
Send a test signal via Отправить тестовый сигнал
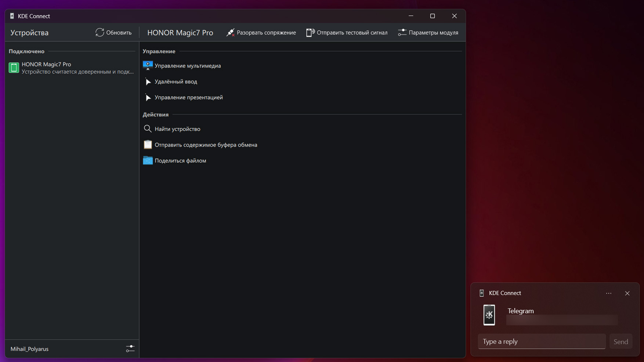pyautogui.click(x=347, y=33)
